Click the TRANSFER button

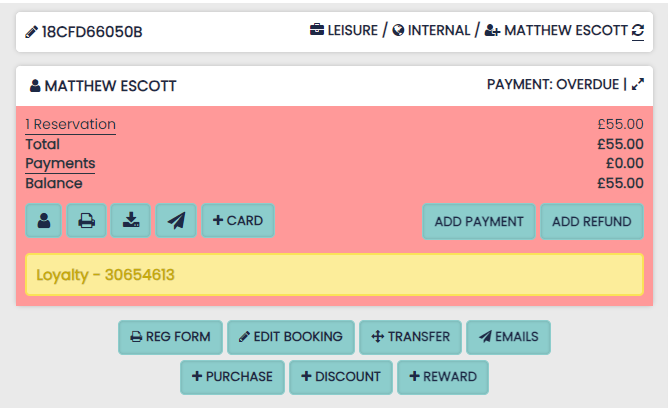[x=411, y=337]
